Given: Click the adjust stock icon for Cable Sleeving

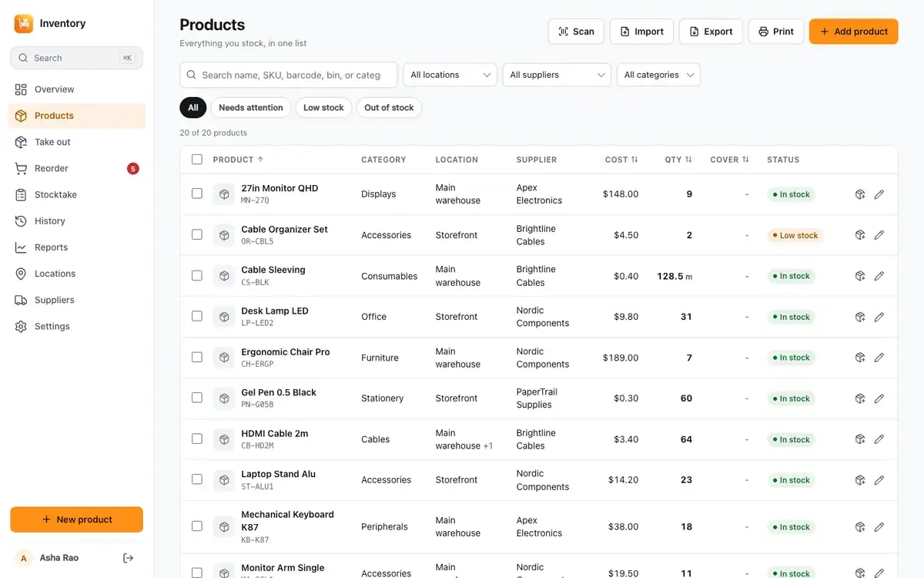Looking at the screenshot, I should point(860,276).
